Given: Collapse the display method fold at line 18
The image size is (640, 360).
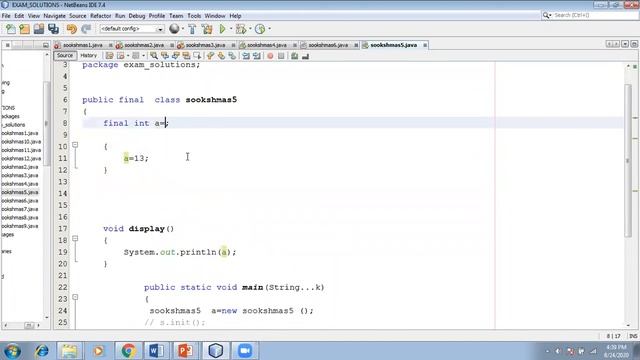Looking at the screenshot, I should (x=75, y=238).
